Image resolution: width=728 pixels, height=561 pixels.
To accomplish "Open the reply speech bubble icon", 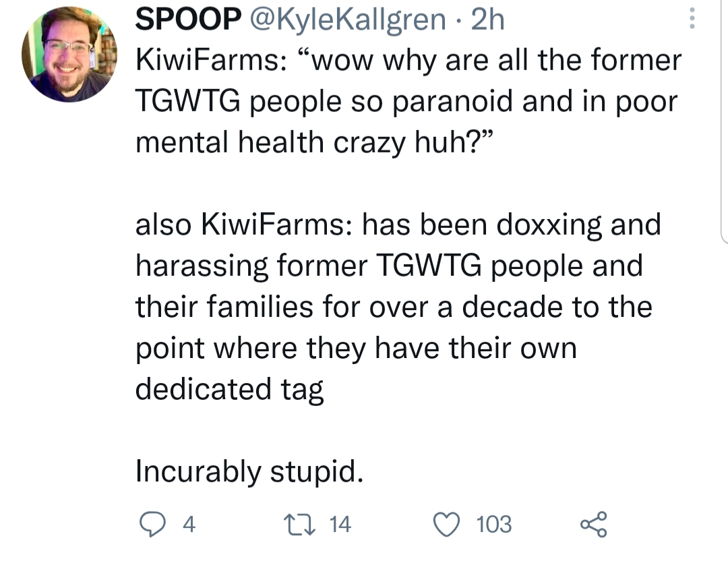I will [x=152, y=524].
